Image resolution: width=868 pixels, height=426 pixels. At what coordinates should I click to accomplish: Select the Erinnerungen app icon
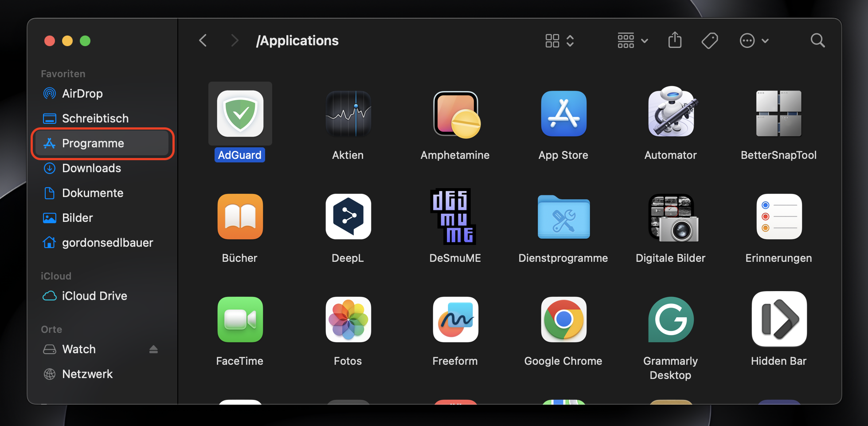pyautogui.click(x=779, y=217)
